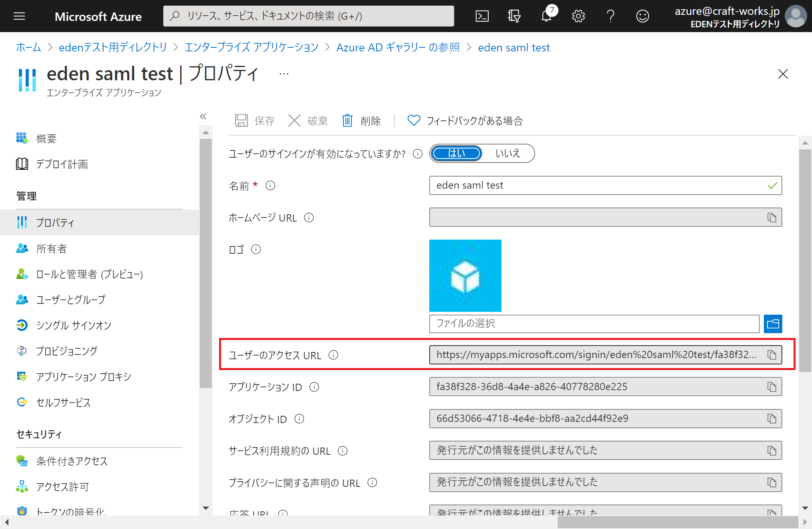Set user sign-in enabled to いいえ

pyautogui.click(x=508, y=153)
